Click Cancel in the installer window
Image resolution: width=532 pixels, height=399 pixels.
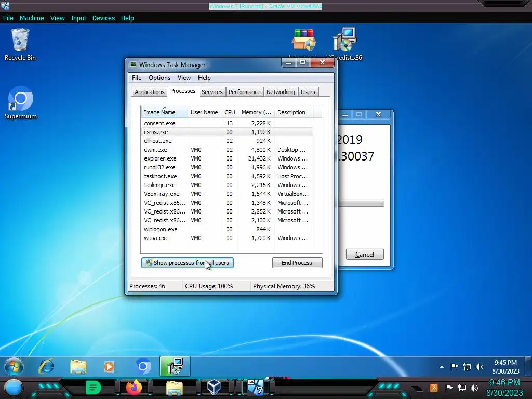pos(365,255)
